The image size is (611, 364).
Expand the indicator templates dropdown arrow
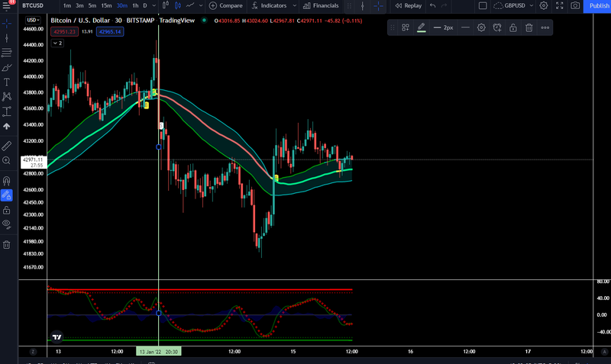coord(295,6)
